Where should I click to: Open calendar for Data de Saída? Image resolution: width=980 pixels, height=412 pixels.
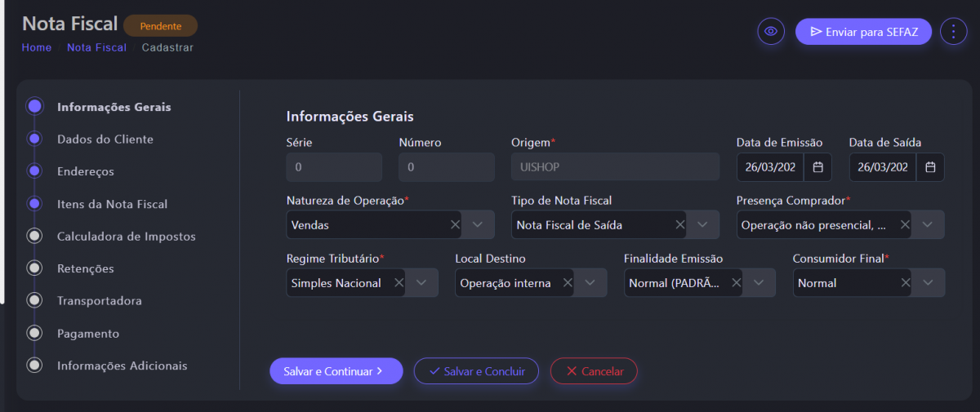tap(930, 167)
